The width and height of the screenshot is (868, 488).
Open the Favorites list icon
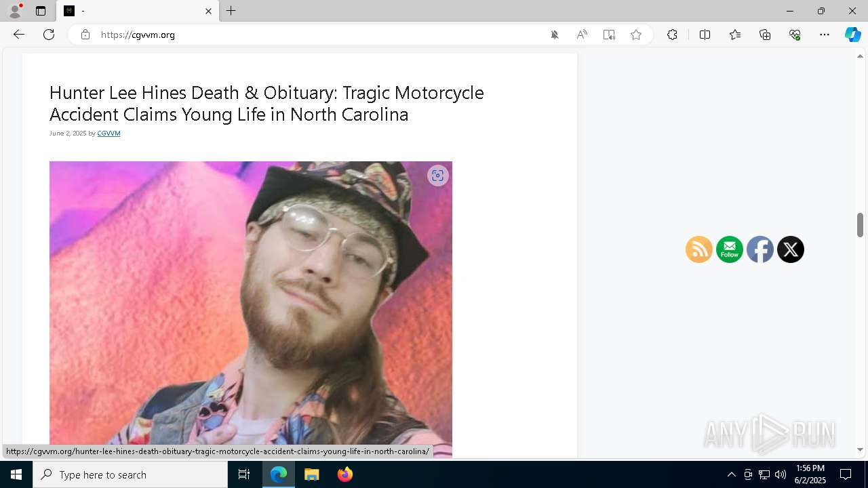[735, 35]
